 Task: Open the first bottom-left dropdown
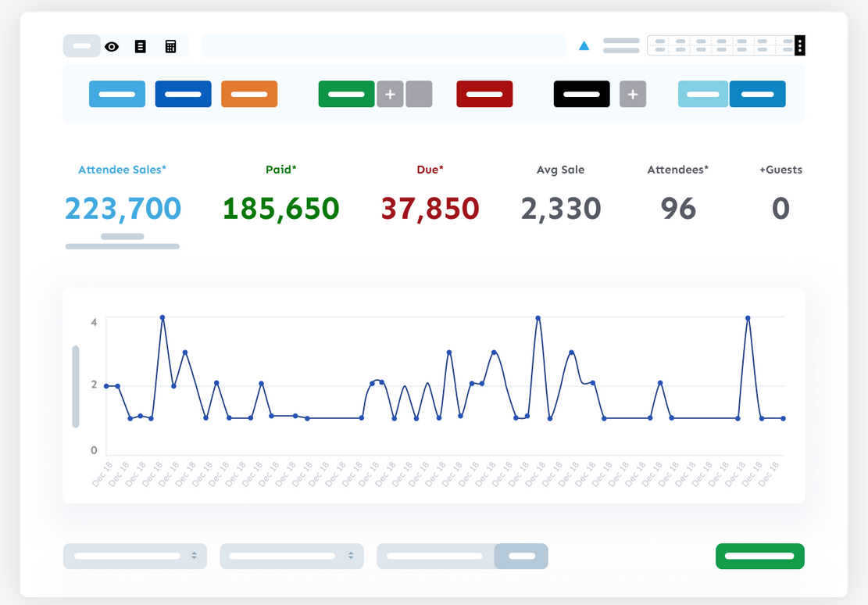tap(135, 557)
